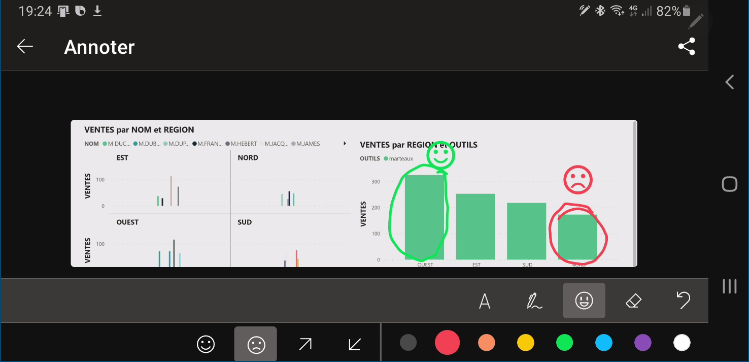Go back using the top-left arrow
Viewport: 749px width, 362px height.
pyautogui.click(x=25, y=47)
